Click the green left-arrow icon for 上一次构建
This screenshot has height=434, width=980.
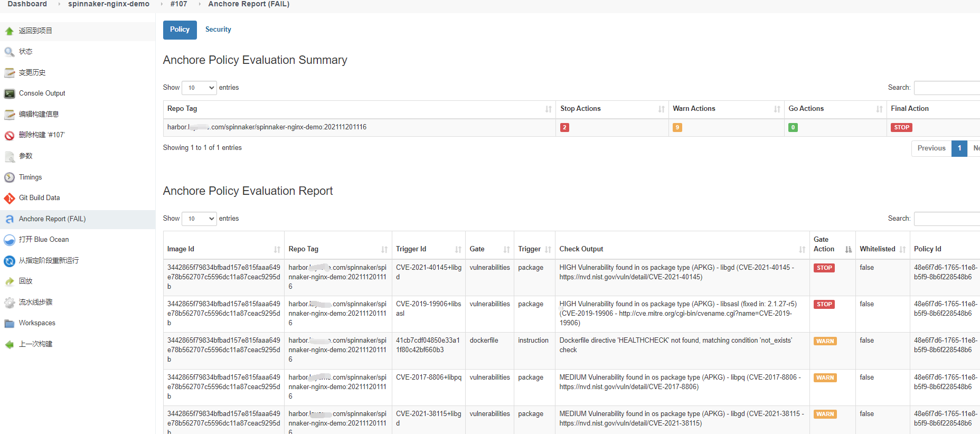[x=10, y=344]
